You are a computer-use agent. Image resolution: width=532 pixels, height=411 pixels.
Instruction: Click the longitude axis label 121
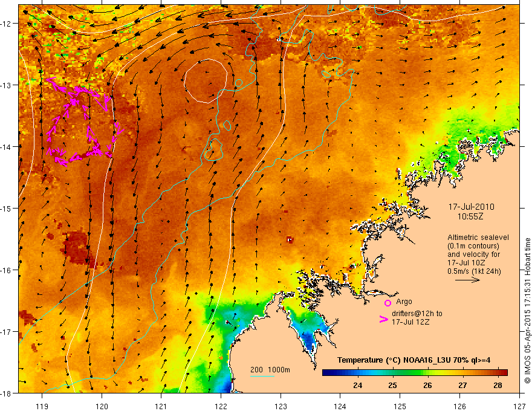point(161,406)
